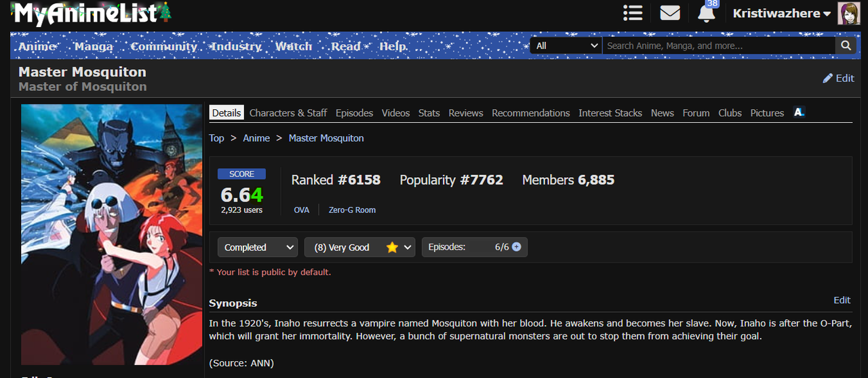
Task: Click the Ranked #6158 text
Action: pos(336,180)
